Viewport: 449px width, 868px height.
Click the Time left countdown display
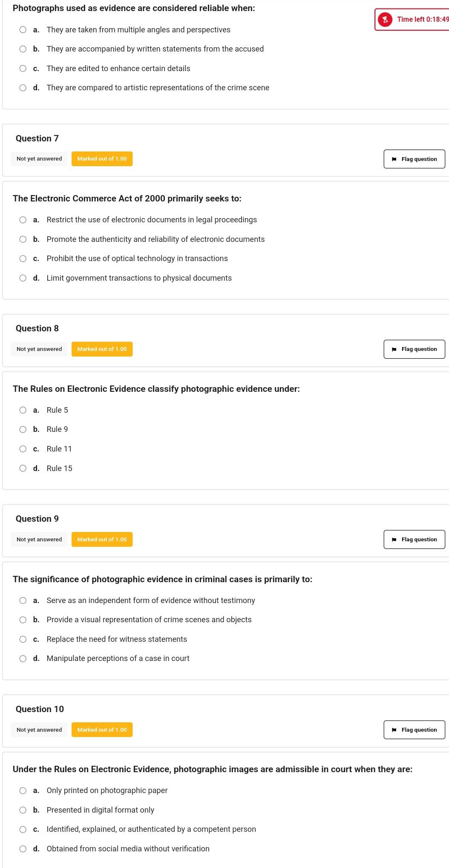click(422, 20)
